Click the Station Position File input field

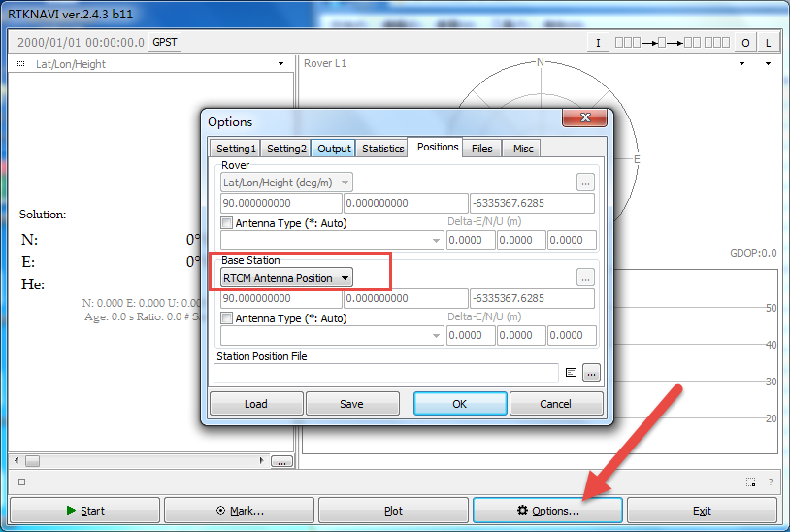[386, 373]
